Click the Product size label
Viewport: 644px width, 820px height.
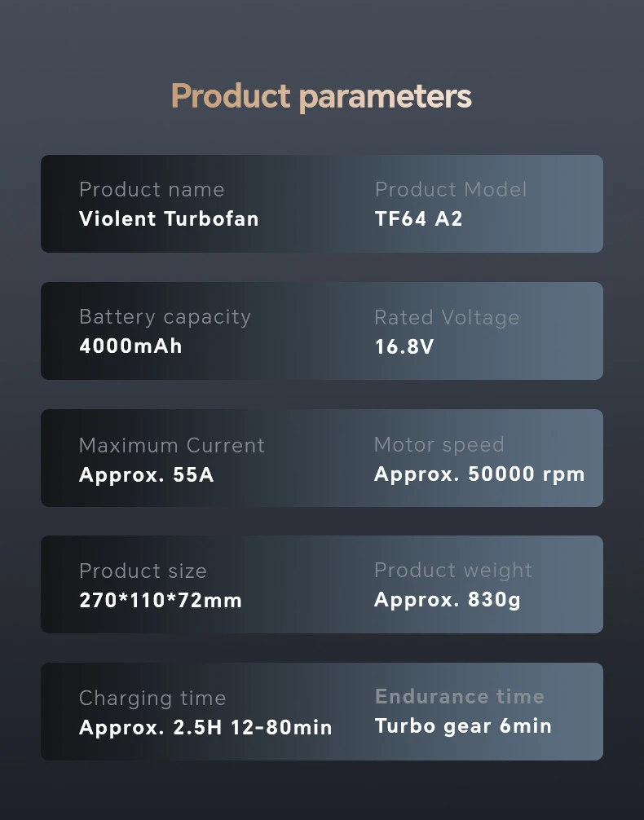click(143, 571)
